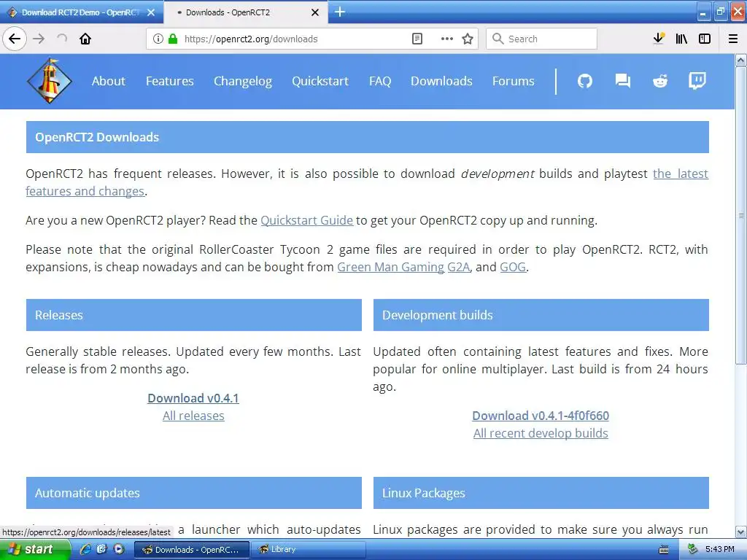Click the system tray clock 5:43 PM
The image size is (747, 560).
coord(720,550)
